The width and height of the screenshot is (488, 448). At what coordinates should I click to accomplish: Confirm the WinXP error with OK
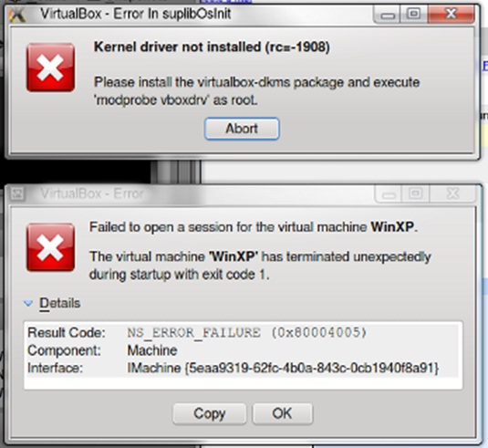click(282, 413)
